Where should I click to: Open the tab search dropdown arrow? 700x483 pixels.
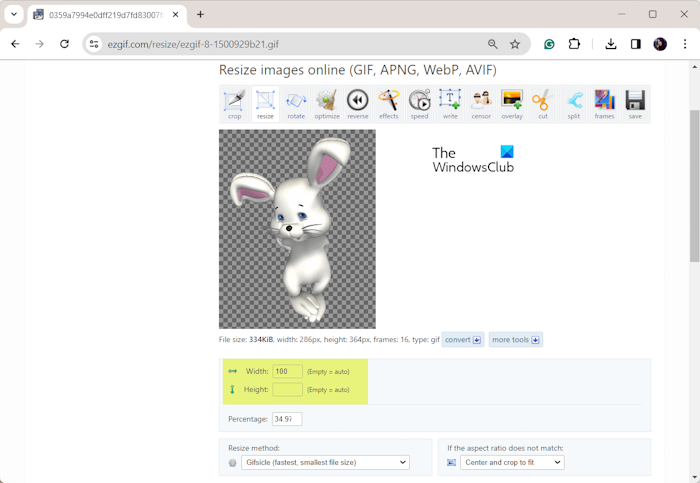point(14,15)
